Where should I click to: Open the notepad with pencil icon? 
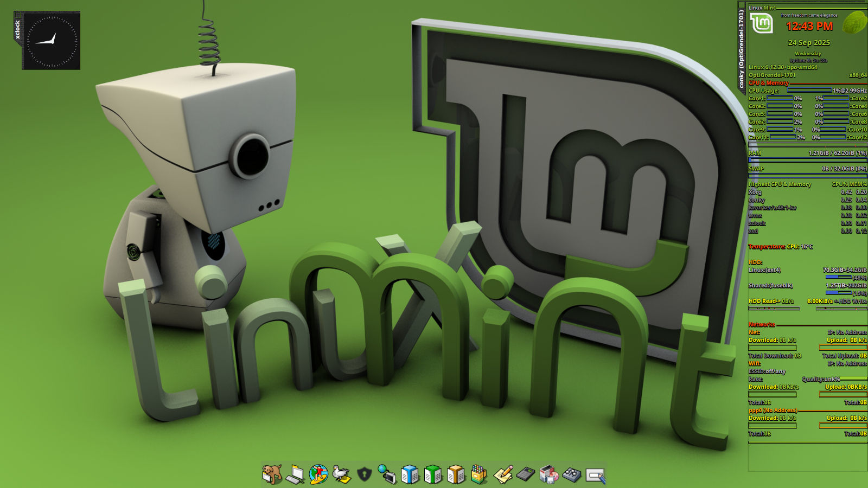[503, 474]
